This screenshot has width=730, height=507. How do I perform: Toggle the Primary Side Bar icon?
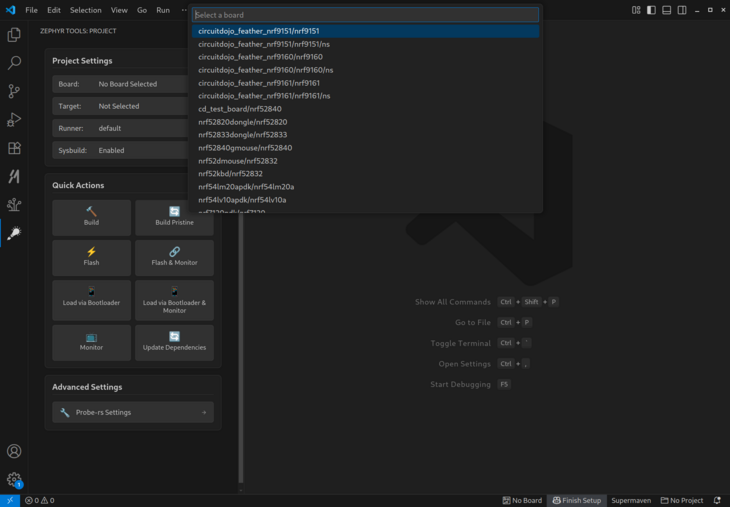click(651, 10)
